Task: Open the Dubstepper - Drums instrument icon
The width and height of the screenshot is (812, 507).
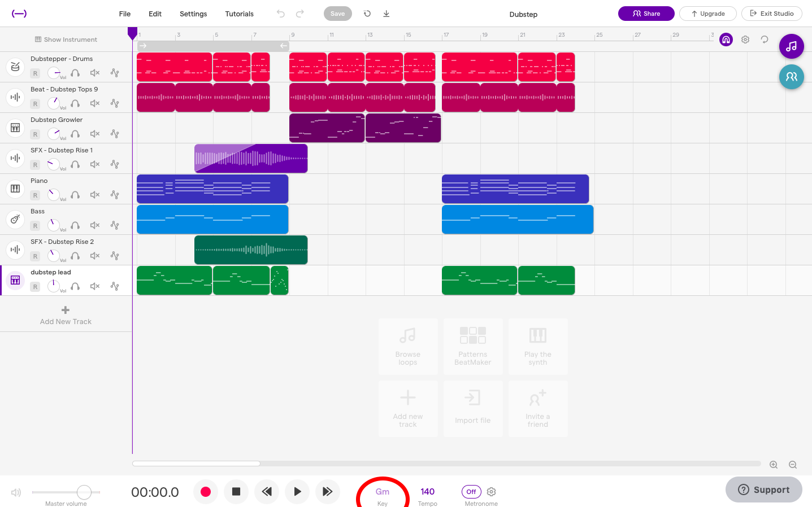Action: click(x=15, y=67)
